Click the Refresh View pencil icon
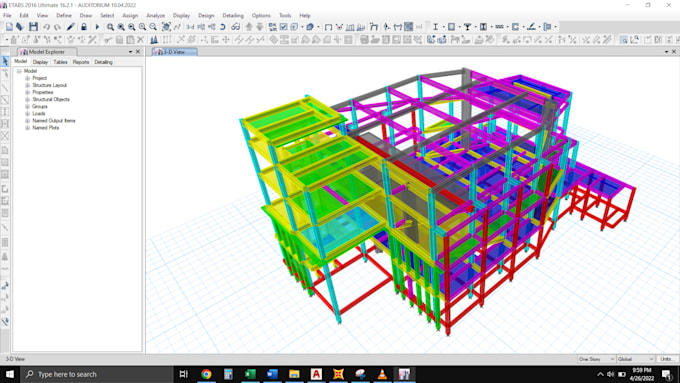This screenshot has height=383, width=680. tap(71, 27)
